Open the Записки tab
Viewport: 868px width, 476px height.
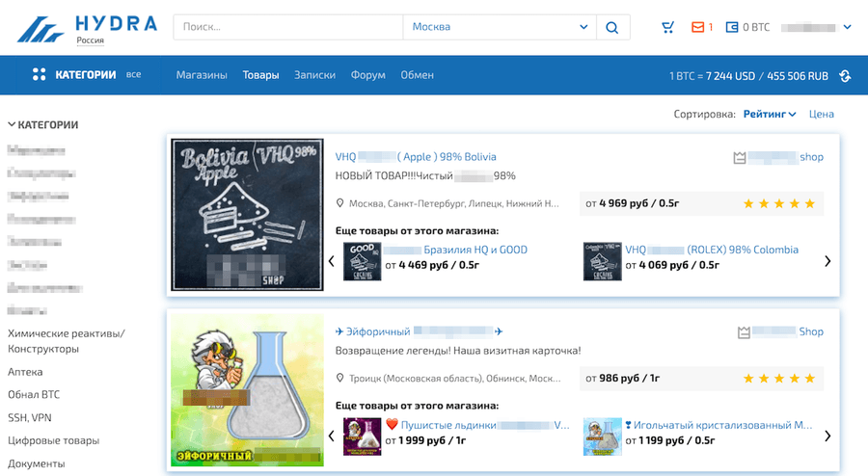click(x=314, y=75)
